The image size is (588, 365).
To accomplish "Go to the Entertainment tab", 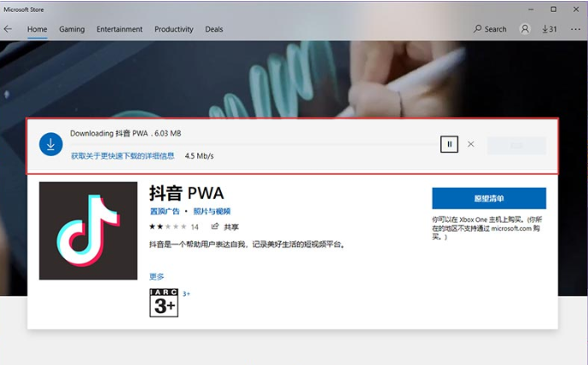I will (x=119, y=29).
